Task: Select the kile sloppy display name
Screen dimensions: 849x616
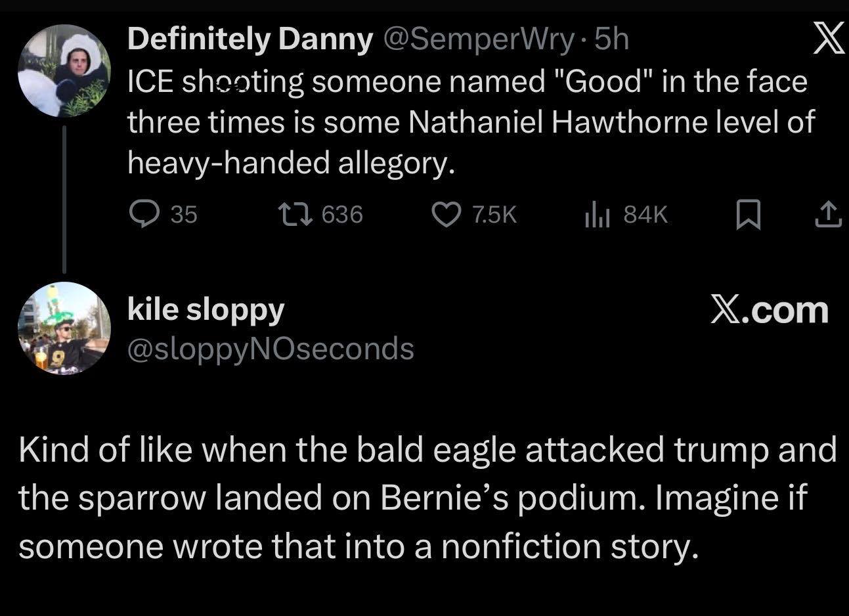Action: pyautogui.click(x=206, y=309)
